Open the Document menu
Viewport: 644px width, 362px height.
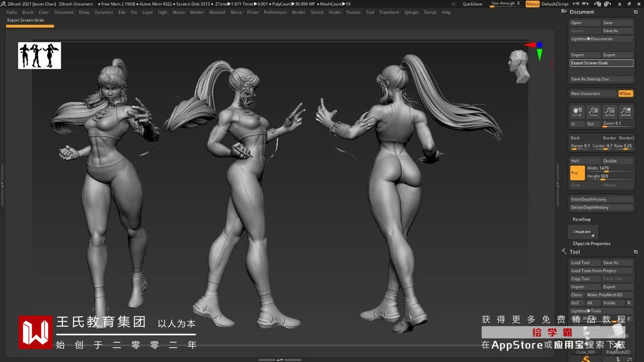click(x=64, y=12)
